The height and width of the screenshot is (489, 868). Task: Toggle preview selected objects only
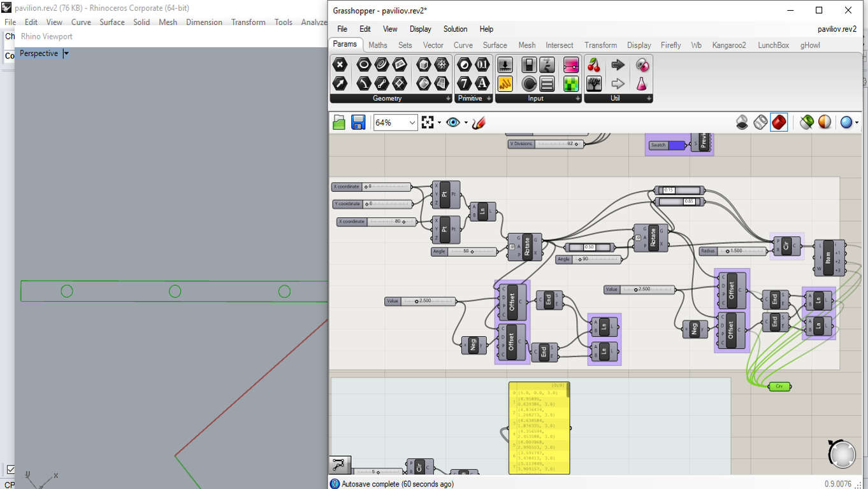(807, 122)
